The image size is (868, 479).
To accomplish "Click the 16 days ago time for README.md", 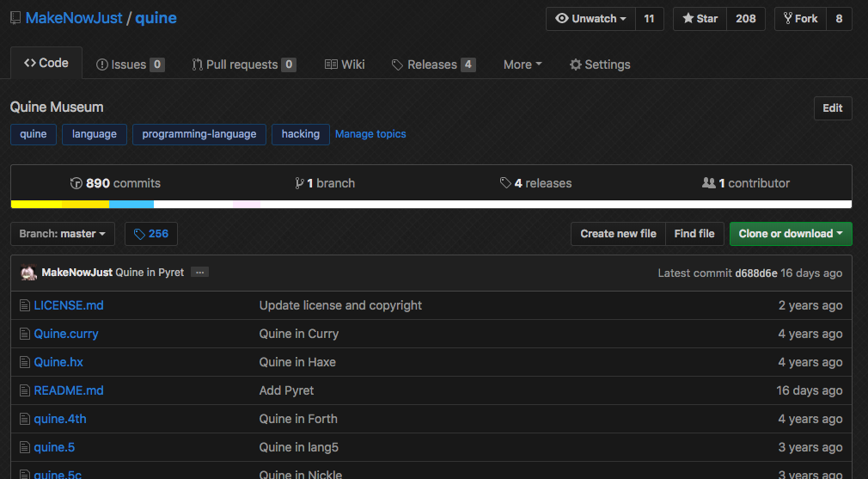I will coord(810,390).
